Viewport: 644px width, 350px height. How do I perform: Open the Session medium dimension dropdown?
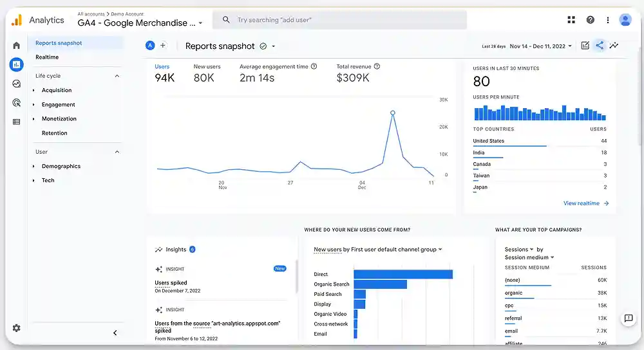click(x=529, y=257)
